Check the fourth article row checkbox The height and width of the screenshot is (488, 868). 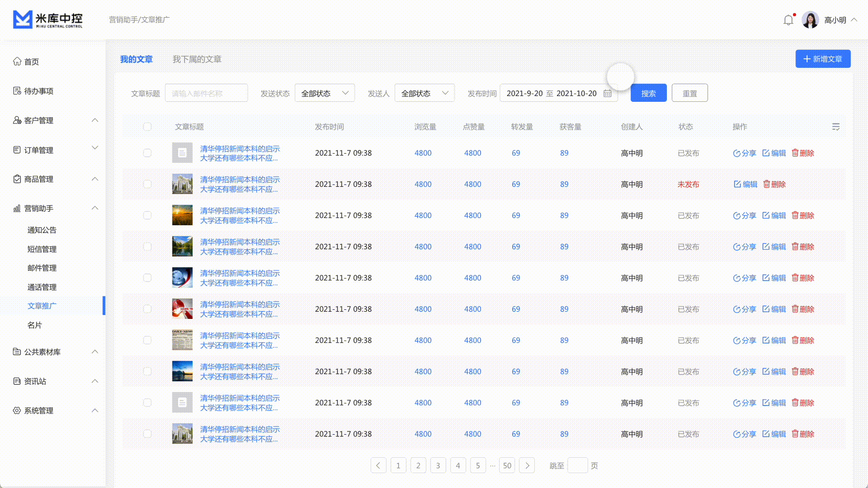pyautogui.click(x=147, y=247)
